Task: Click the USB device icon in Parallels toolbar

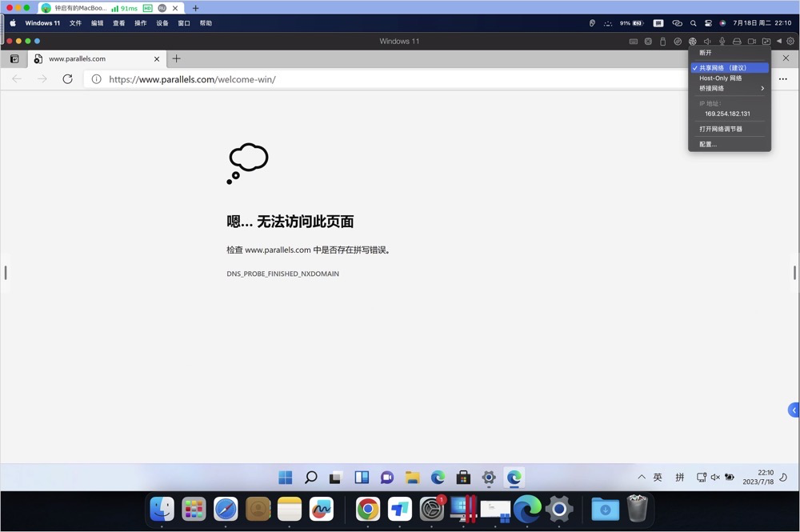Action: [x=662, y=42]
